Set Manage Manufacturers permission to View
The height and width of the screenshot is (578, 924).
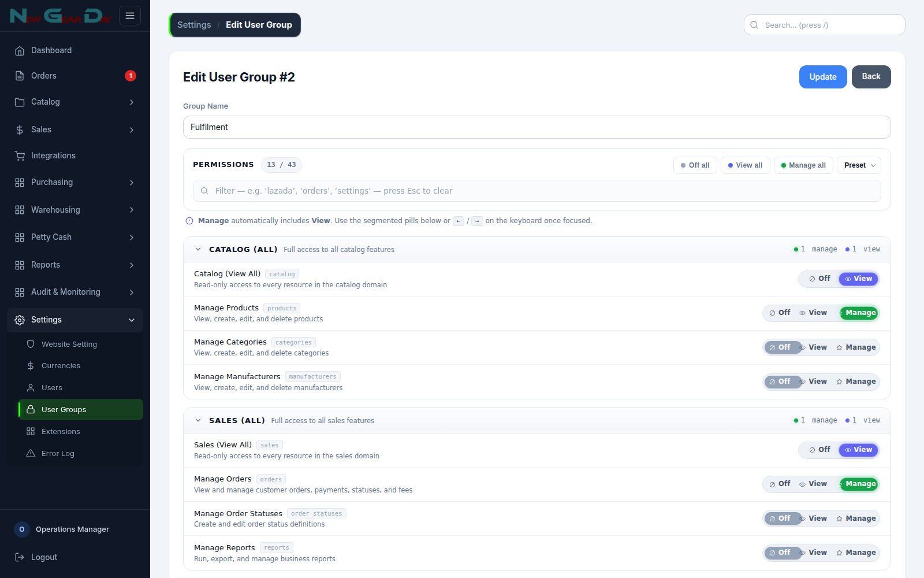(813, 381)
